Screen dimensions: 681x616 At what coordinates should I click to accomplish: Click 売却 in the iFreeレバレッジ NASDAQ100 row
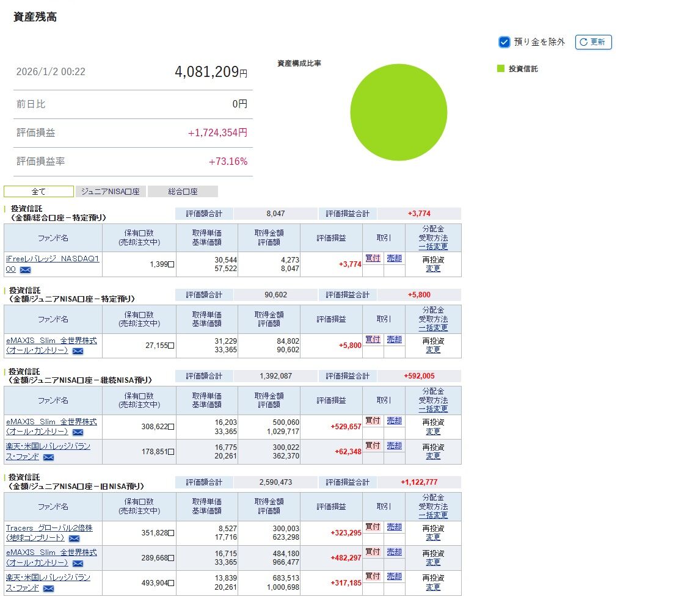pyautogui.click(x=395, y=258)
